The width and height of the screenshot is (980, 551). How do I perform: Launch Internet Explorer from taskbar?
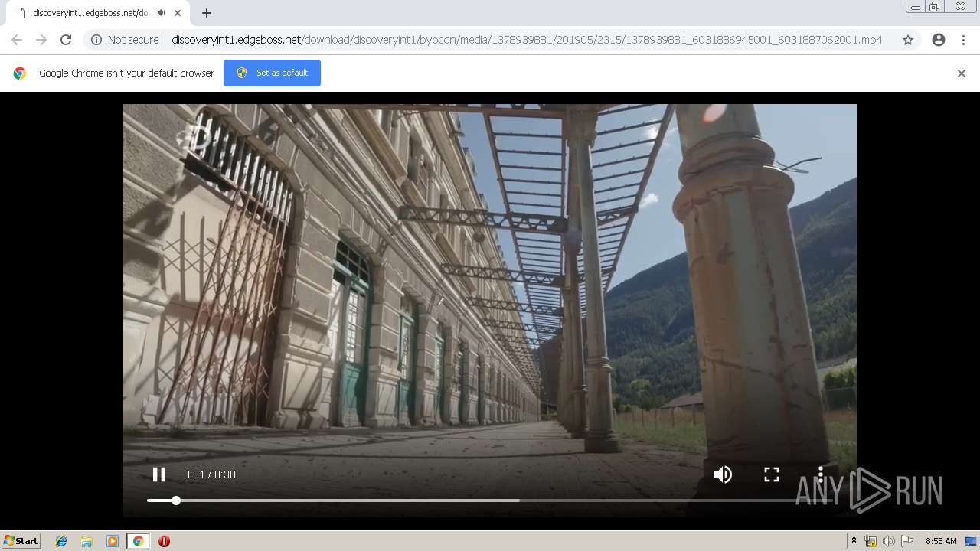coord(61,541)
